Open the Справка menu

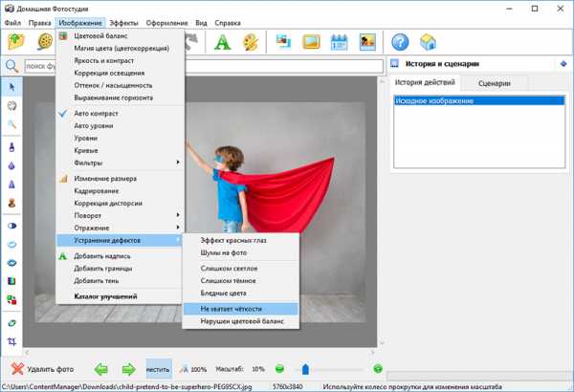pos(228,23)
